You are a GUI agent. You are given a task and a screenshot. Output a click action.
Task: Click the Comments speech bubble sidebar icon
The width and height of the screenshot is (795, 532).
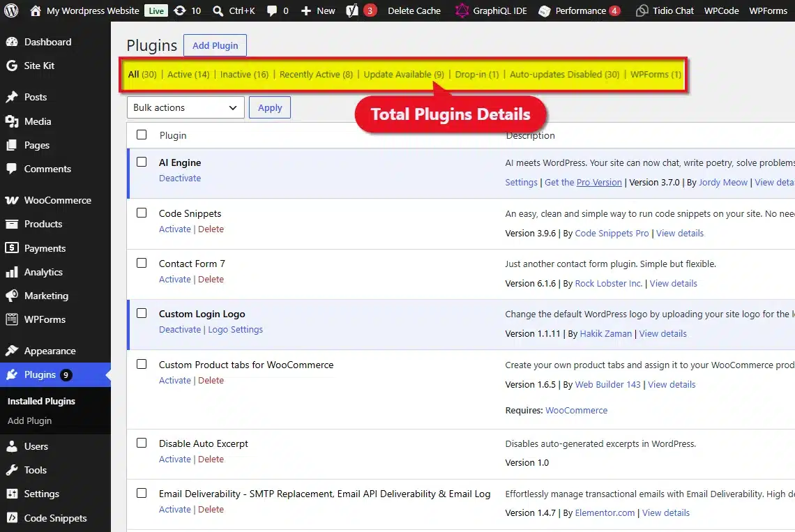pyautogui.click(x=12, y=169)
